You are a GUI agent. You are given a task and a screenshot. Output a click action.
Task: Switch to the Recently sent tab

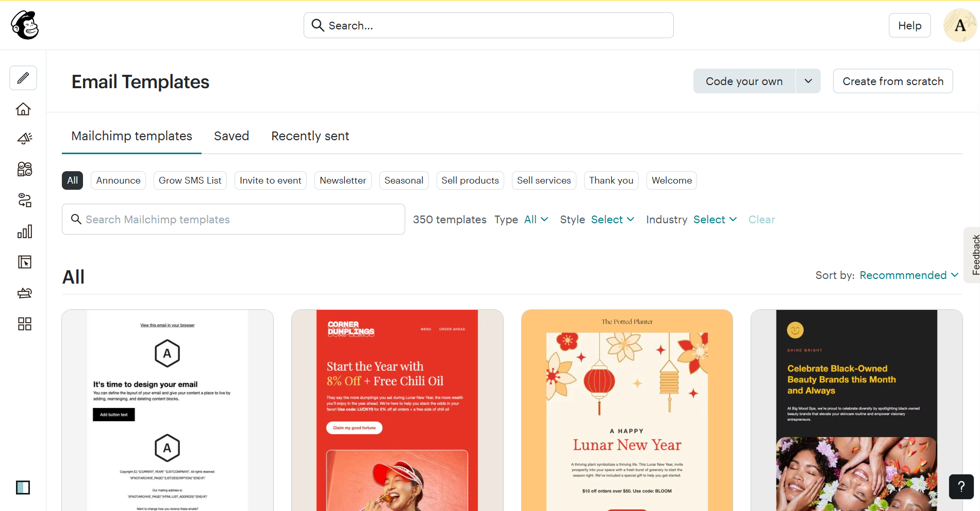point(310,136)
